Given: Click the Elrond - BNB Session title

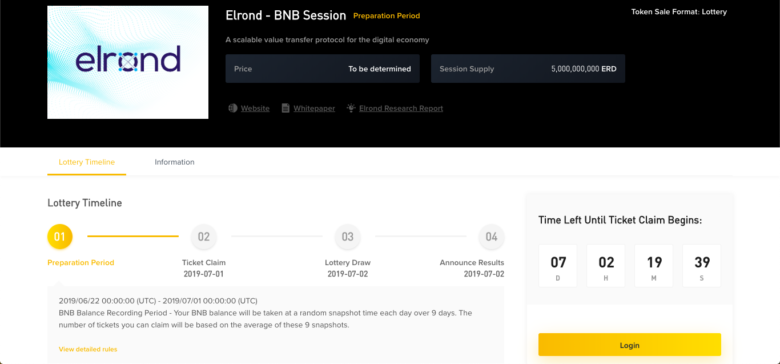Looking at the screenshot, I should (286, 15).
